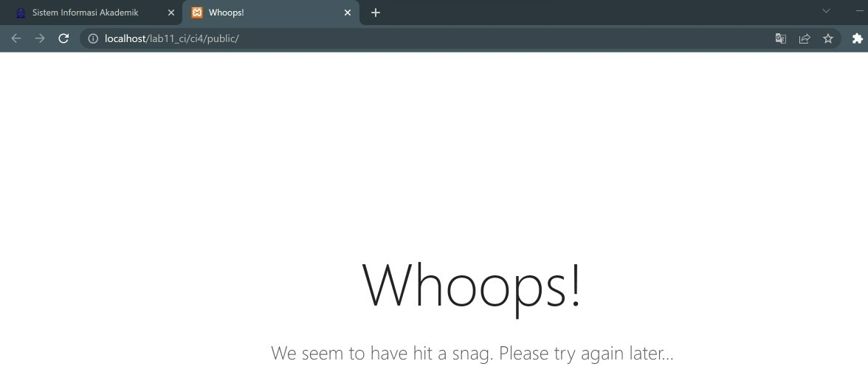
Task: Go back using the back arrow
Action: pos(16,38)
